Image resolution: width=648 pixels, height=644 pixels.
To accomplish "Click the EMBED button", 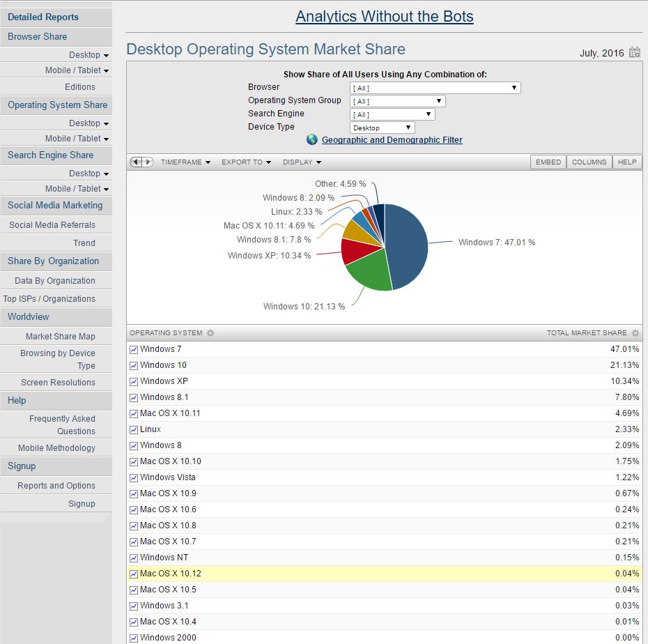I will (548, 162).
